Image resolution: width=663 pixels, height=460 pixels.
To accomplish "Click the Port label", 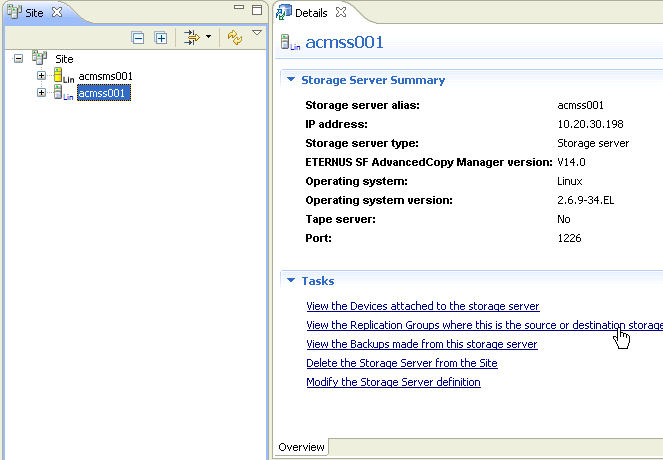I will coord(318,238).
